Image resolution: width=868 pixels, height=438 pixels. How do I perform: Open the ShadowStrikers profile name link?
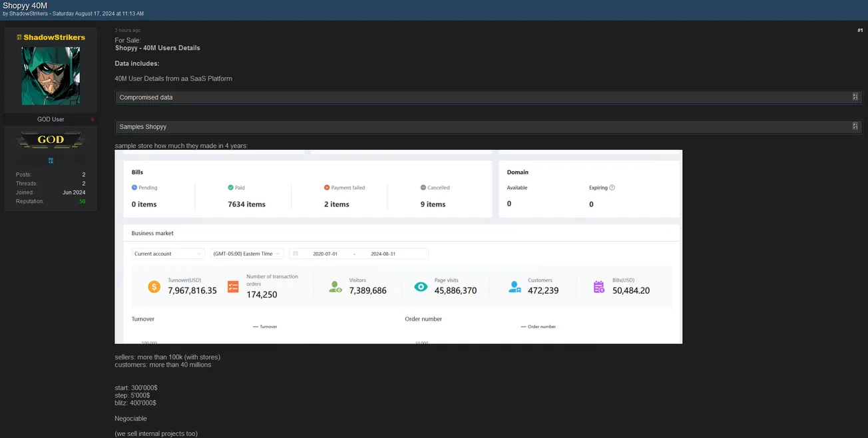[x=54, y=37]
